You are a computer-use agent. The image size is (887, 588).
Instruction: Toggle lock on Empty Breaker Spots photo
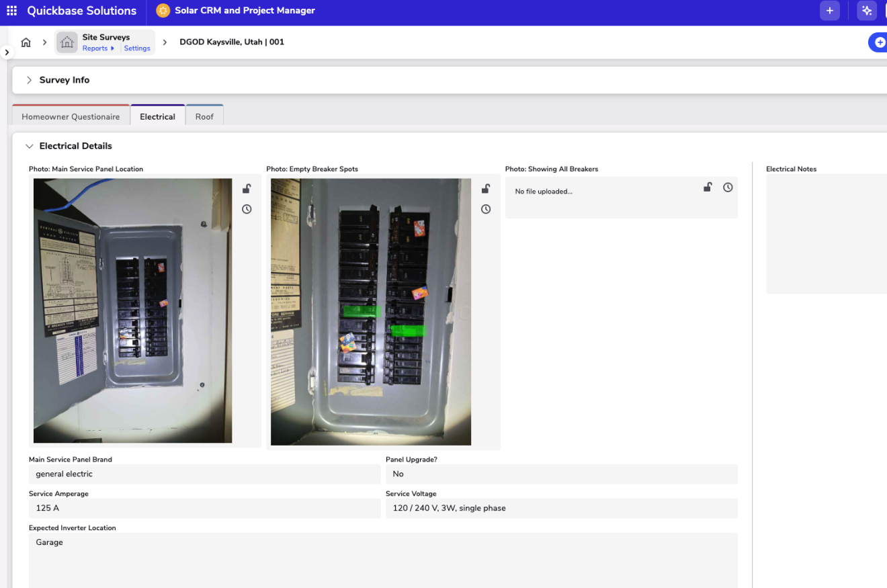(486, 189)
